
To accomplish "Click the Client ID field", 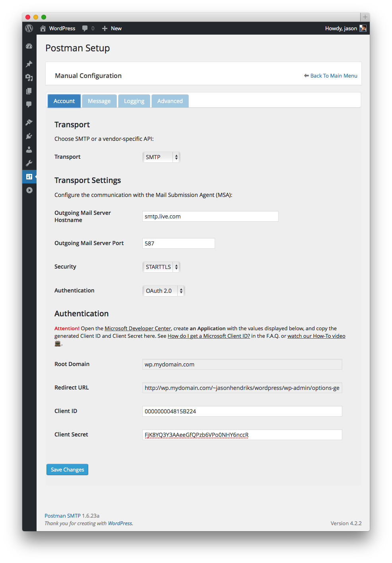I will pyautogui.click(x=242, y=411).
